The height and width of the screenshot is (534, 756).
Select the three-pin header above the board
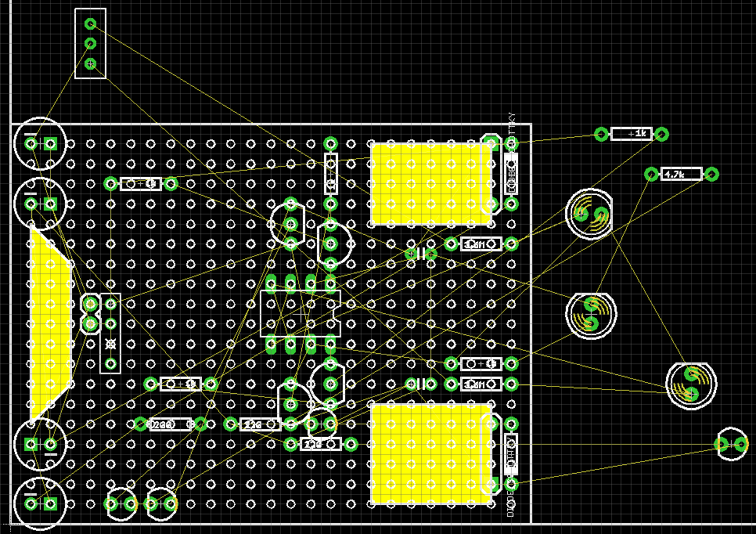[90, 44]
